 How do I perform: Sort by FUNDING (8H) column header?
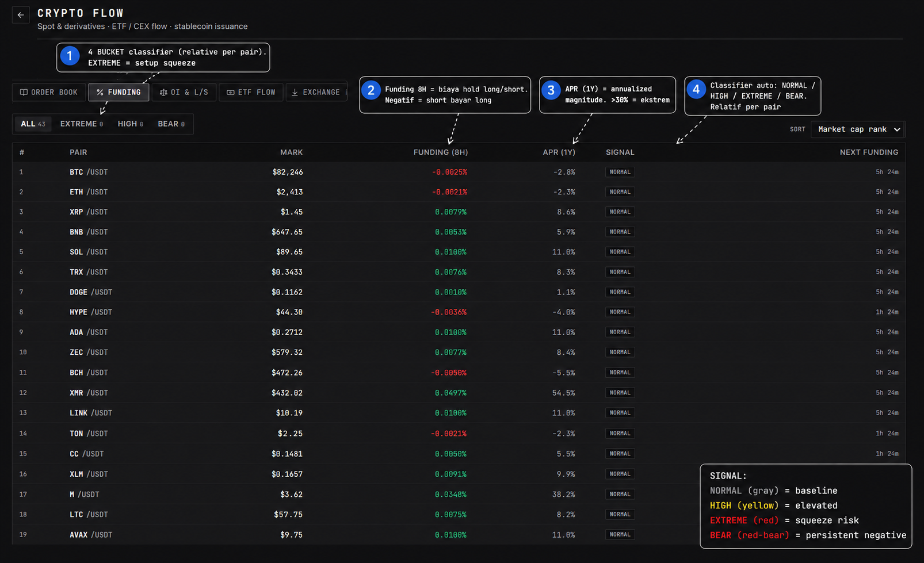pyautogui.click(x=440, y=152)
